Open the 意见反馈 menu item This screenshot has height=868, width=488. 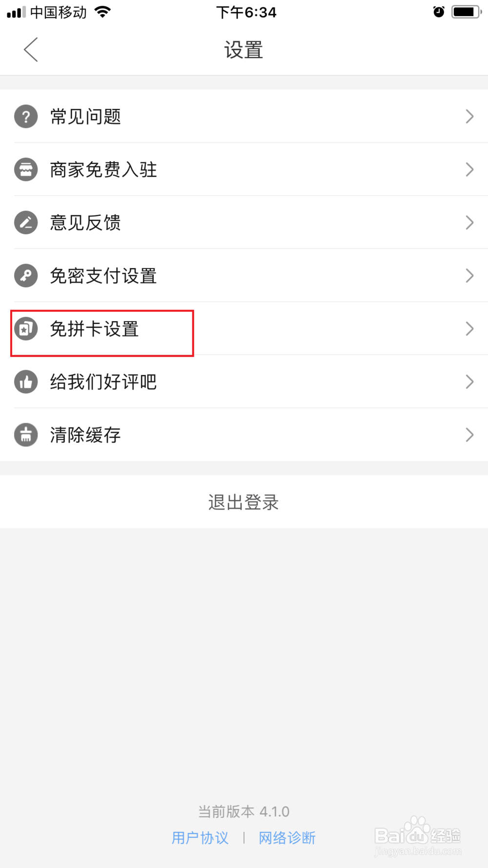pos(85,223)
